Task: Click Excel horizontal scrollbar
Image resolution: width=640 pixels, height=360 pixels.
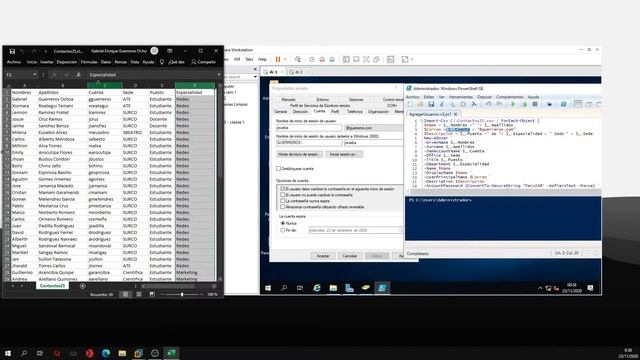Action: click(179, 286)
